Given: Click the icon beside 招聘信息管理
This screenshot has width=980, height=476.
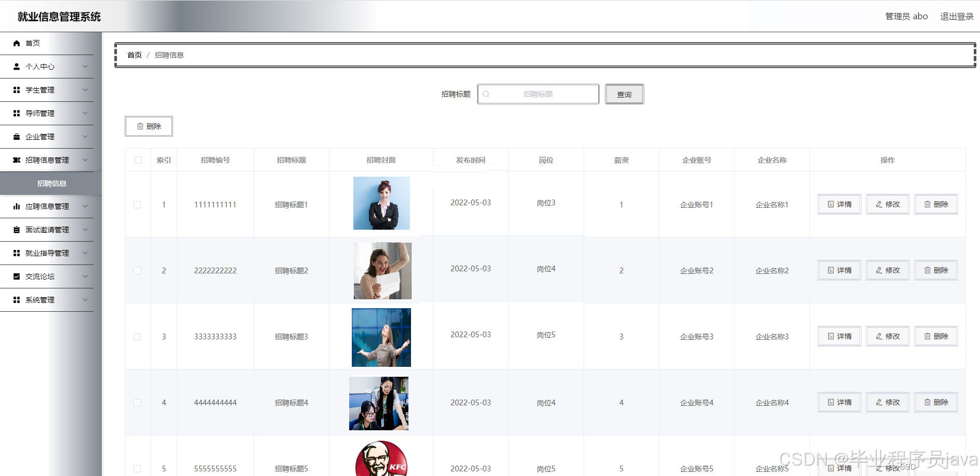Looking at the screenshot, I should pos(17,160).
